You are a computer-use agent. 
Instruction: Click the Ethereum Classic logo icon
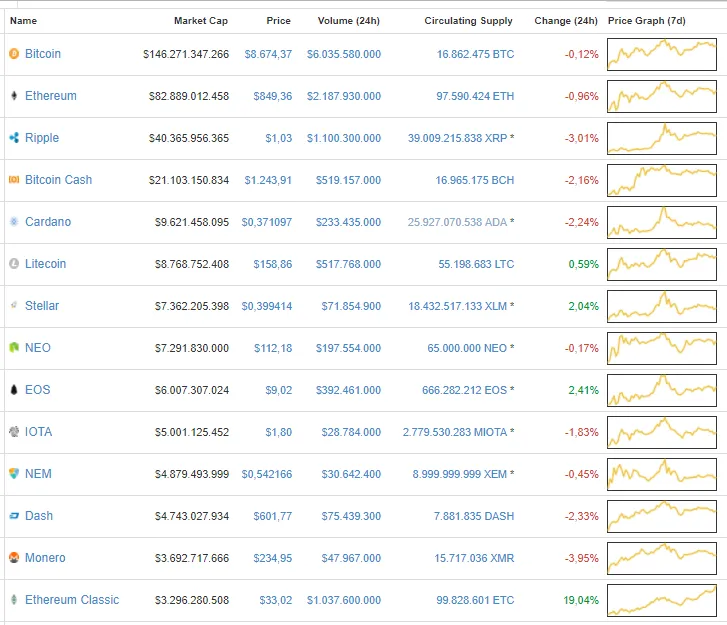14,600
